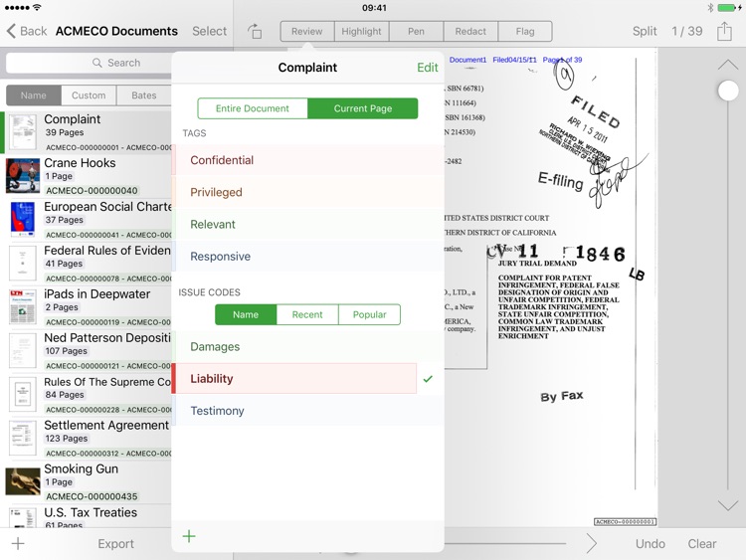This screenshot has width=746, height=560.
Task: Click the page counter 1 / 39
Action: [x=687, y=31]
